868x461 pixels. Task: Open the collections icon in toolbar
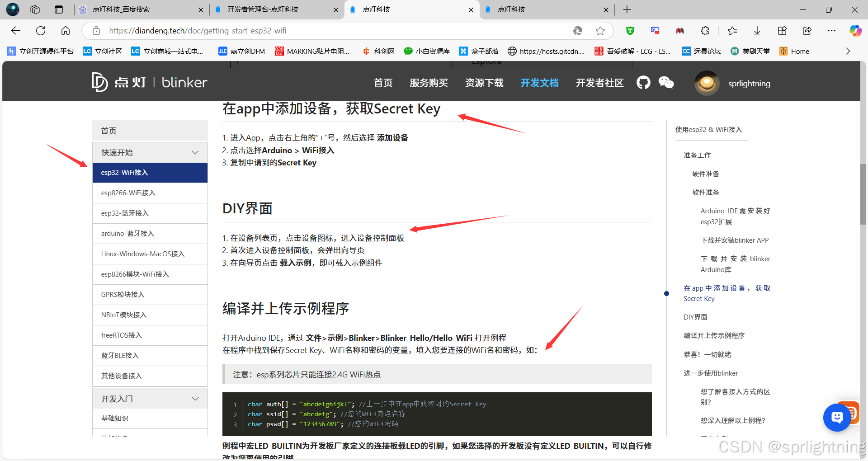click(782, 31)
